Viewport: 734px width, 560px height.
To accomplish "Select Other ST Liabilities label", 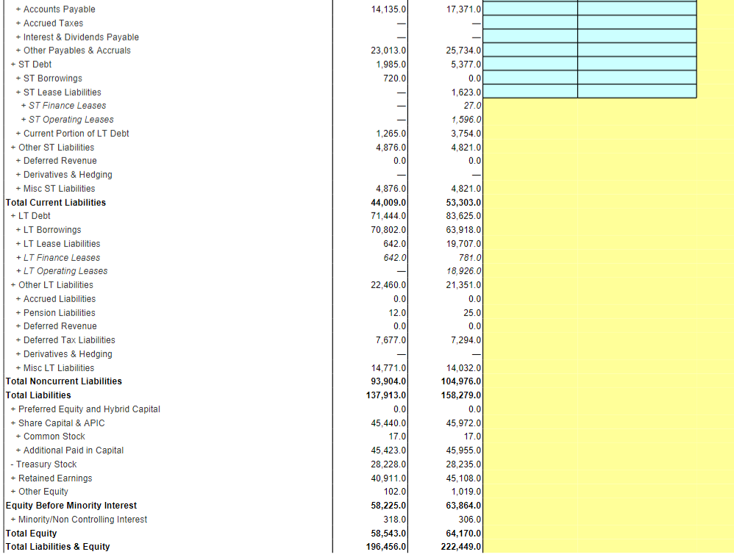I will pos(56,148).
